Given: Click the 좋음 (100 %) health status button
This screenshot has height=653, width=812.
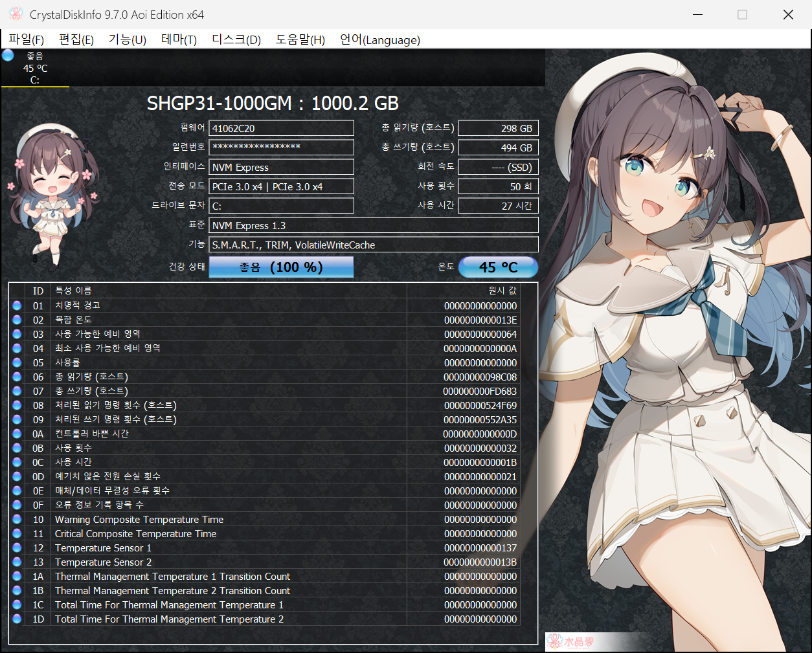Looking at the screenshot, I should [281, 267].
